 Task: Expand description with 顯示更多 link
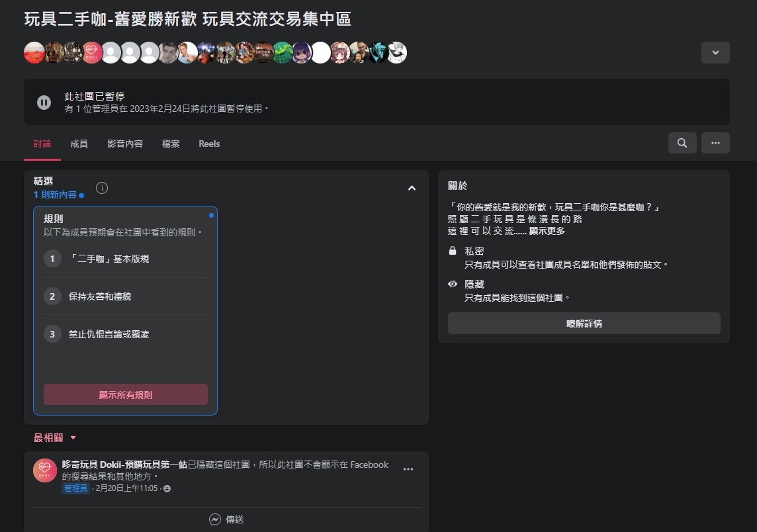coord(547,231)
